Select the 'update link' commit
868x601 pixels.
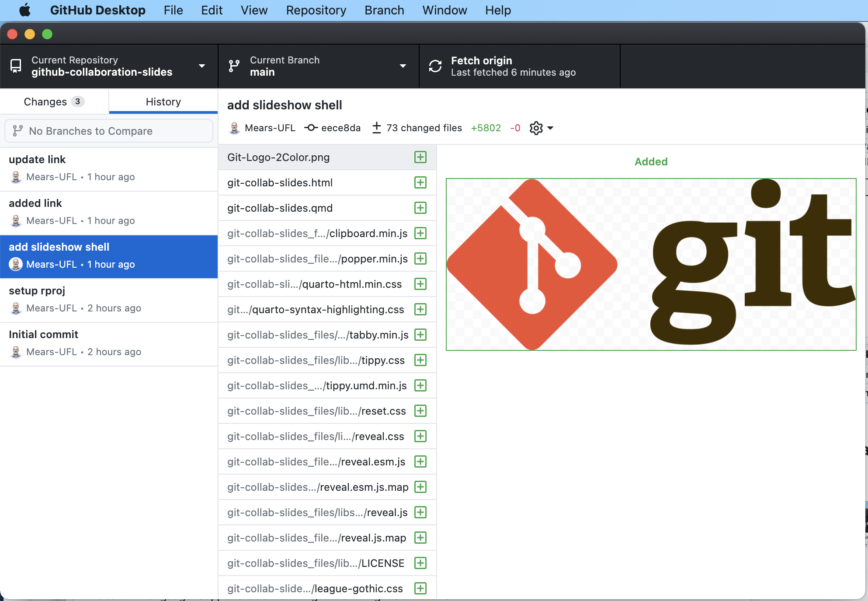tap(108, 169)
